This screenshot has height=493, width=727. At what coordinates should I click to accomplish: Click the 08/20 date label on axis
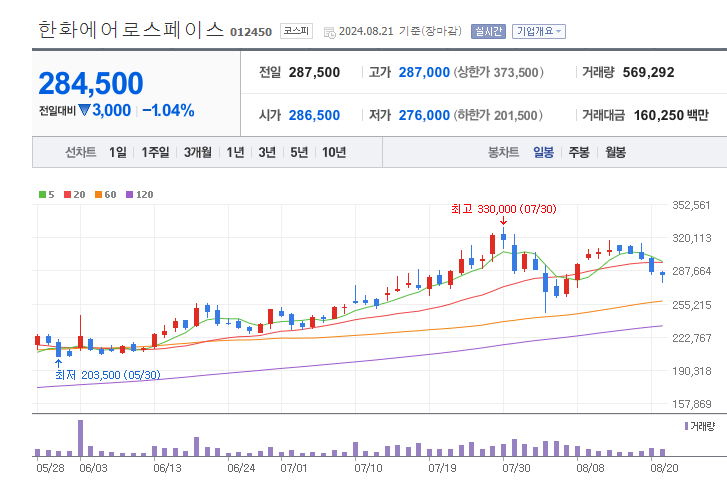[x=664, y=468]
